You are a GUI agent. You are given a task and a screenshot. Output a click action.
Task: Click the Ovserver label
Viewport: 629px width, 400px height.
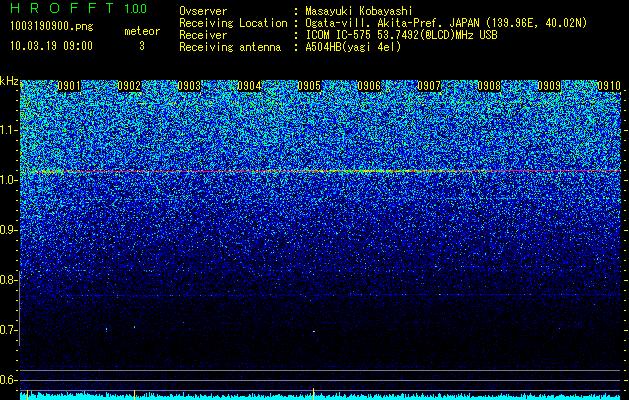[203, 11]
